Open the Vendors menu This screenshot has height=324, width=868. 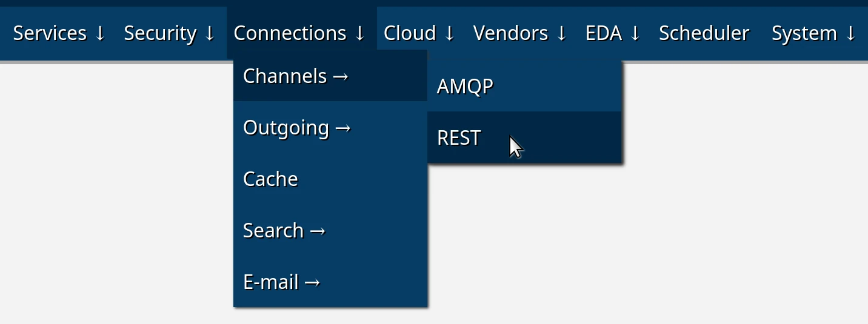coord(519,33)
